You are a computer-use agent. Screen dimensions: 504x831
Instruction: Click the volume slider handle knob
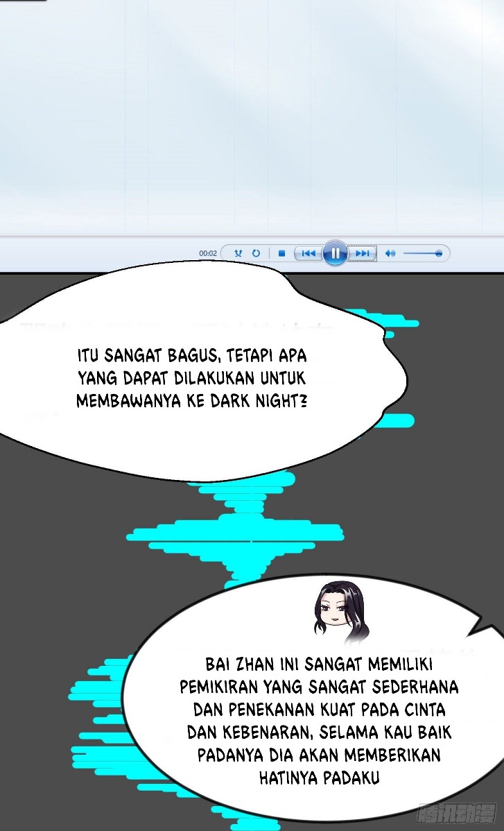coord(439,254)
